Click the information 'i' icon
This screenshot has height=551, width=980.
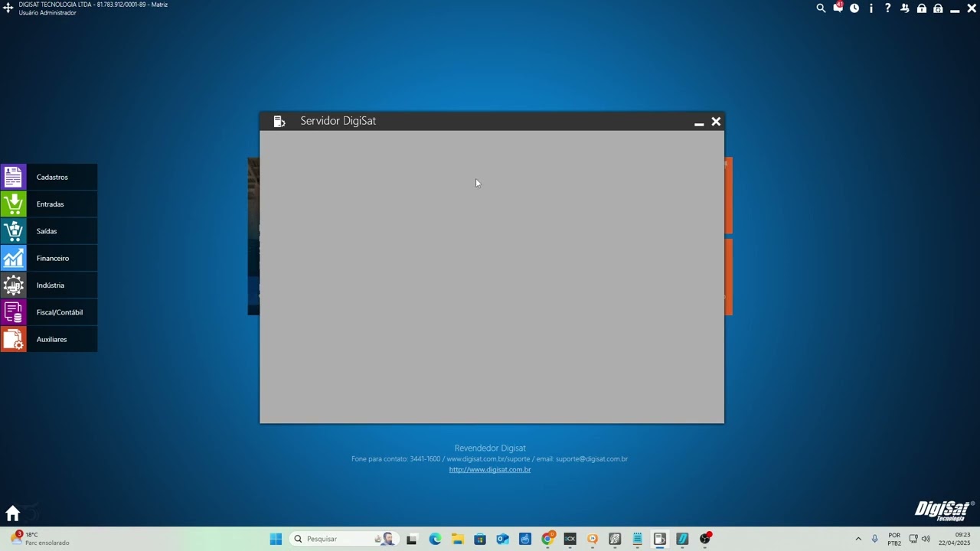[871, 8]
